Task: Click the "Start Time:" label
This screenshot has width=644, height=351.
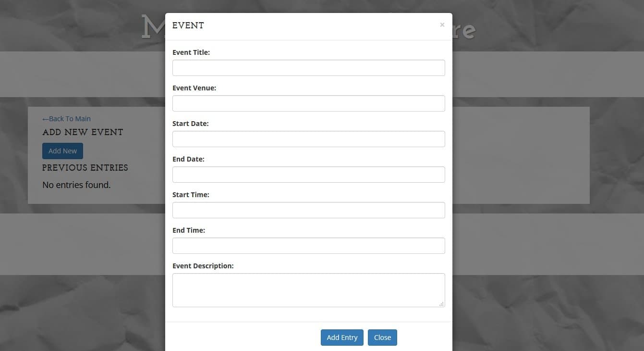Action: tap(191, 195)
